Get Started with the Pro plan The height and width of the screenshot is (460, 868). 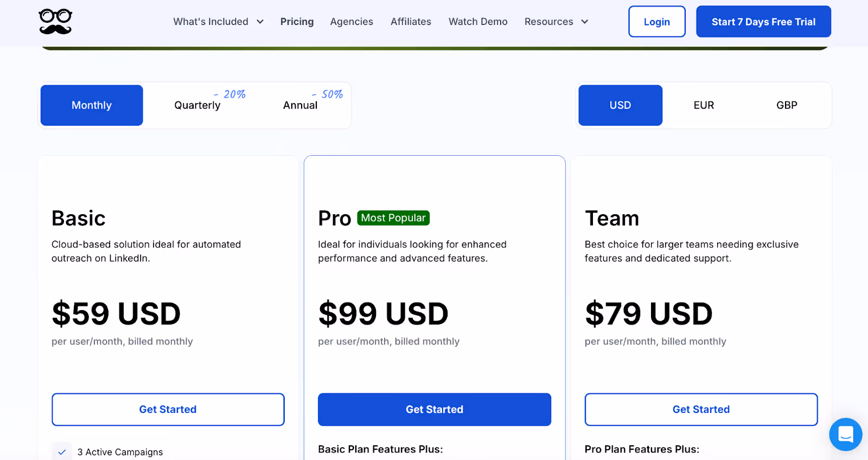435,410
